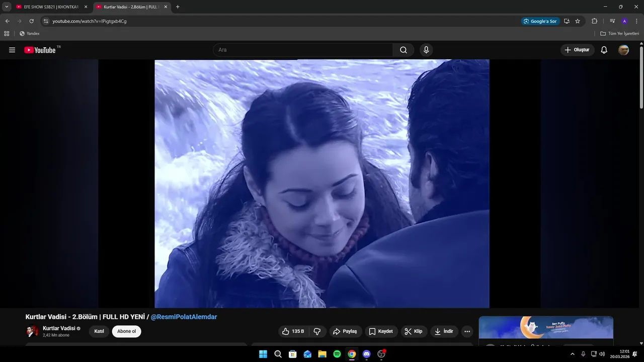
Task: Expand the tab search dropdown arrow
Action: click(7, 7)
